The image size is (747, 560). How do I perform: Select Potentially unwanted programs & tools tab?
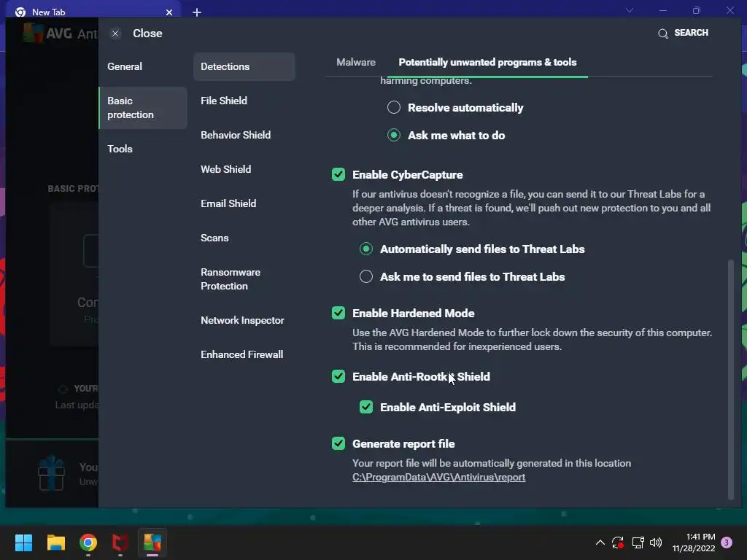pos(487,63)
